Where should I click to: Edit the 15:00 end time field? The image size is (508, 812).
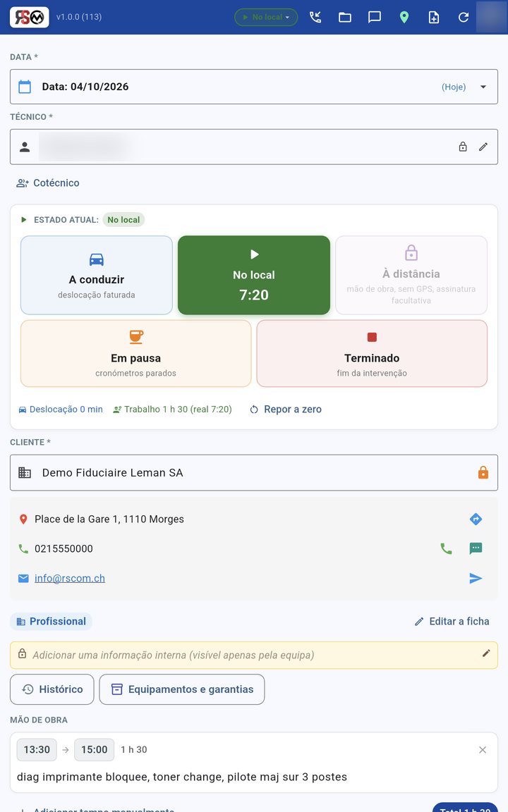click(x=94, y=749)
